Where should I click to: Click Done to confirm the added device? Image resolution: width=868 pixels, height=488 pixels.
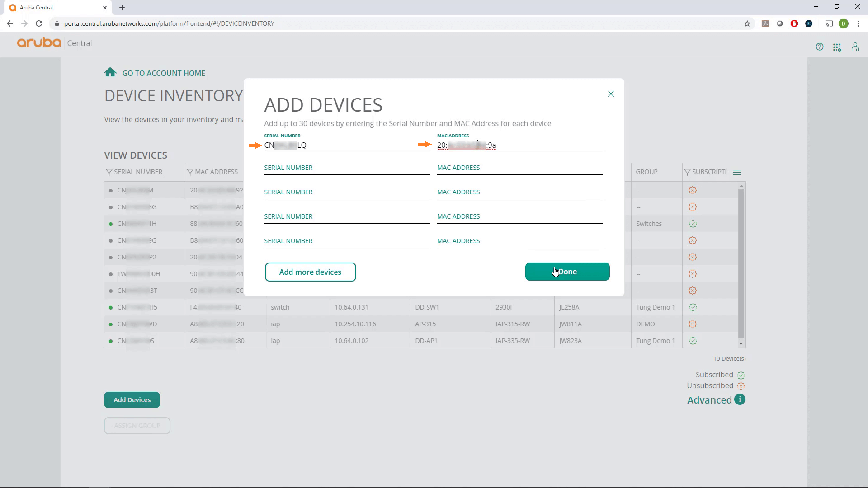pos(567,272)
